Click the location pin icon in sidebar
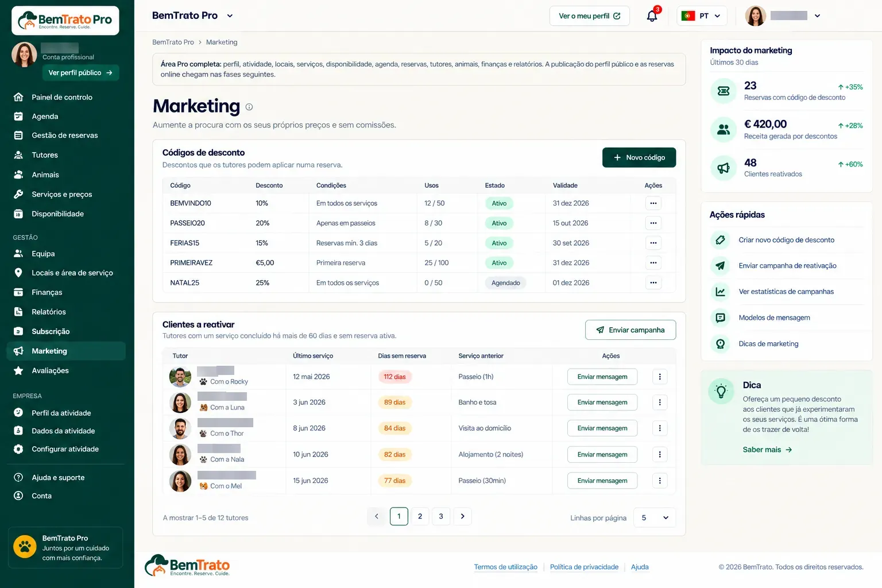 click(x=18, y=273)
